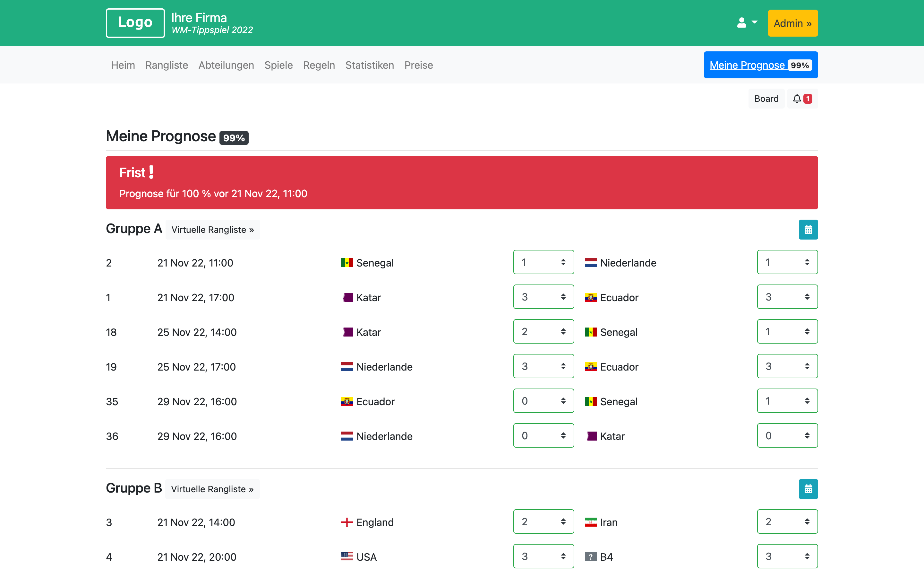Image resolution: width=924 pixels, height=578 pixels.
Task: Open Spiele nav item
Action: [278, 66]
